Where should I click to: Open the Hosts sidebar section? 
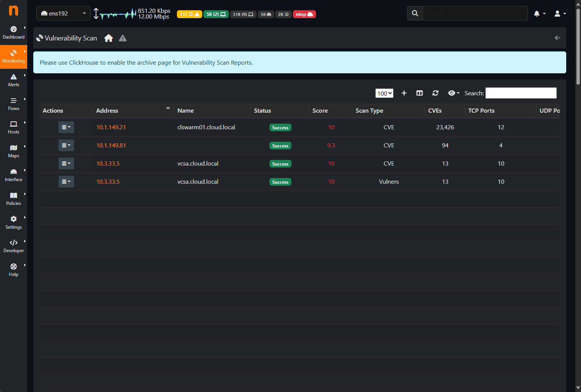click(x=14, y=127)
